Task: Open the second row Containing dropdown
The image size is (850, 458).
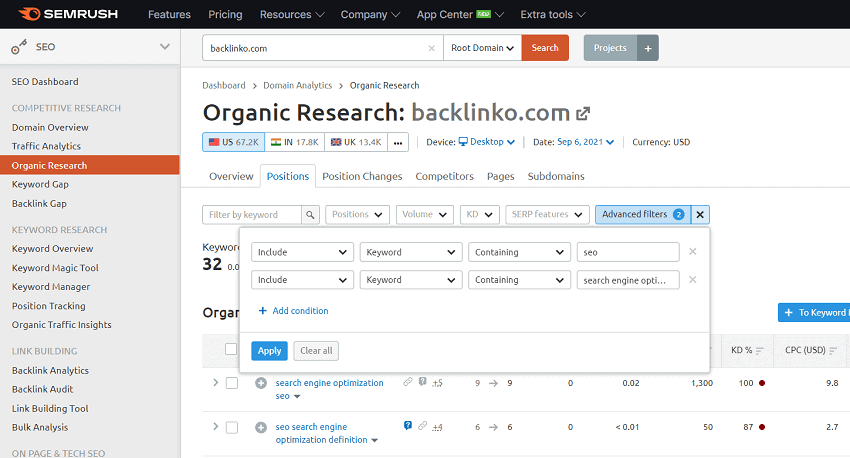Action: coord(519,280)
